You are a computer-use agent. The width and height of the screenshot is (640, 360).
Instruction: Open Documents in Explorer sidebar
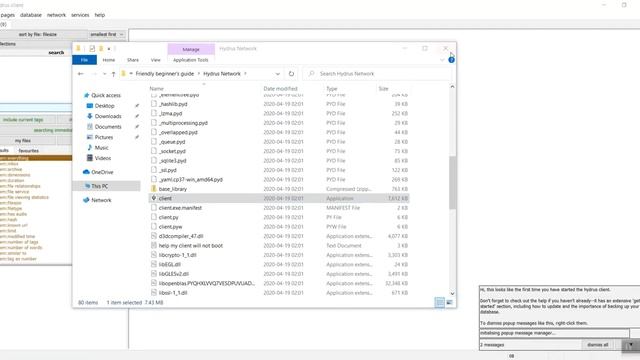pyautogui.click(x=108, y=127)
